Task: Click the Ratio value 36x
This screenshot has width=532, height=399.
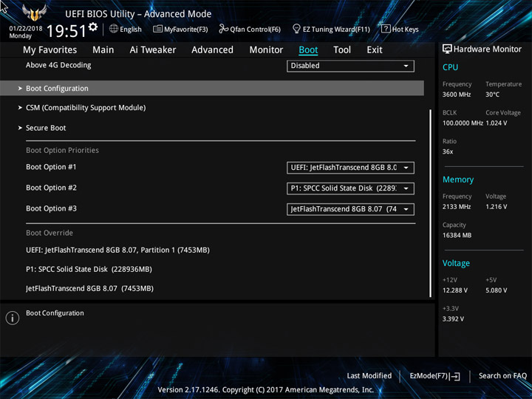Action: pyautogui.click(x=448, y=151)
